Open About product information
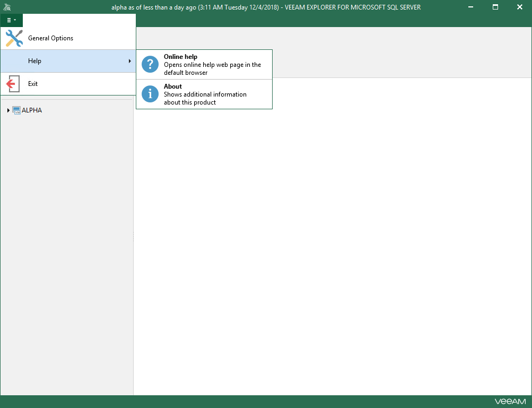 pos(204,94)
